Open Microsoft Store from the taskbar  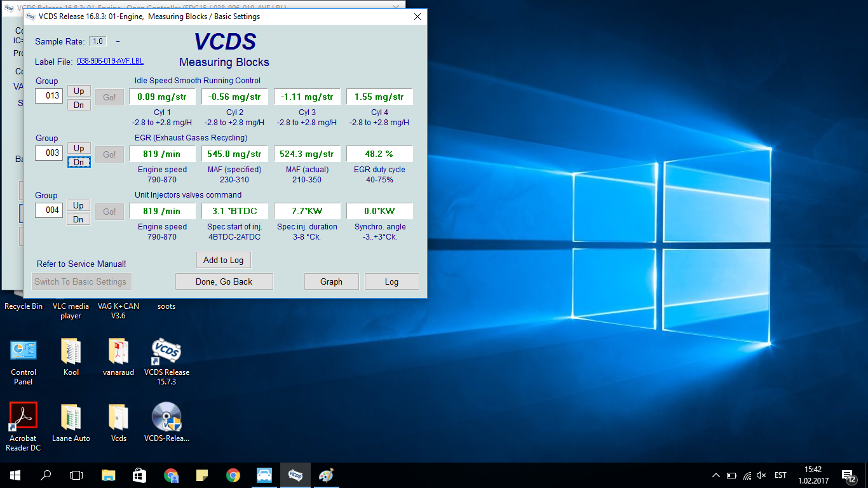(x=139, y=475)
